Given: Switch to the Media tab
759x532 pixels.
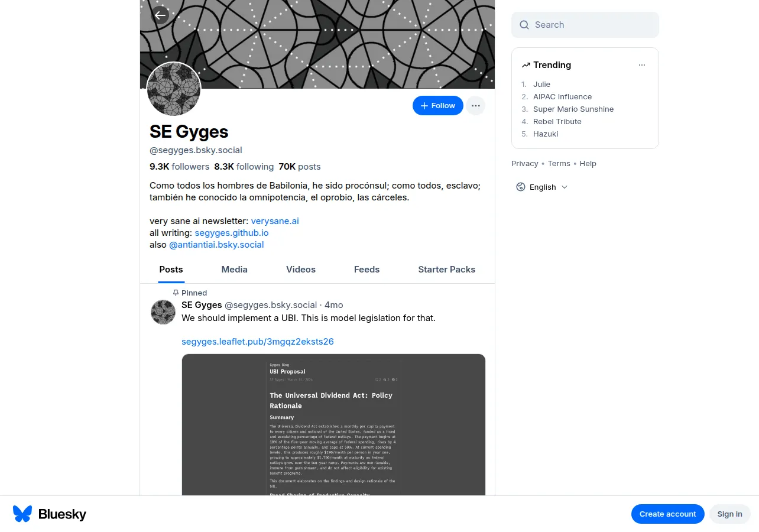Looking at the screenshot, I should (x=234, y=270).
